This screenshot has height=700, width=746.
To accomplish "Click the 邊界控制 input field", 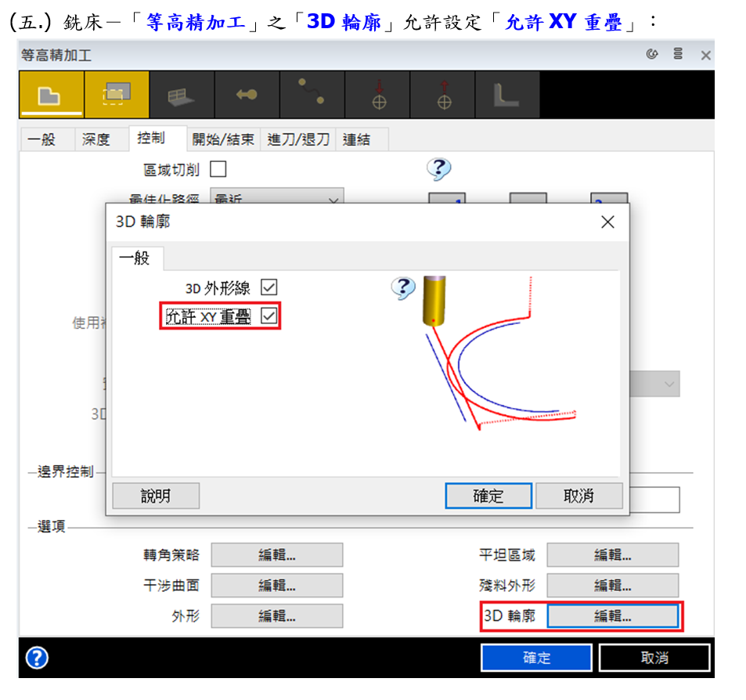I will [x=654, y=500].
